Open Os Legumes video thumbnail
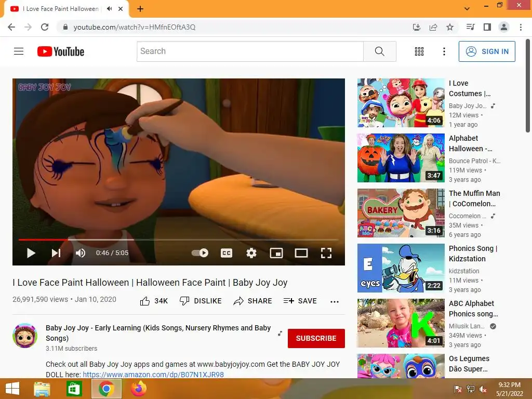Viewport: 532px width, 399px height. coord(401,366)
